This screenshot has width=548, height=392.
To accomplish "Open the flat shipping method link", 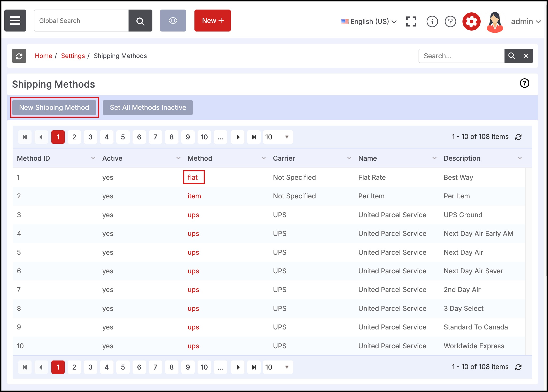I will coord(193,177).
